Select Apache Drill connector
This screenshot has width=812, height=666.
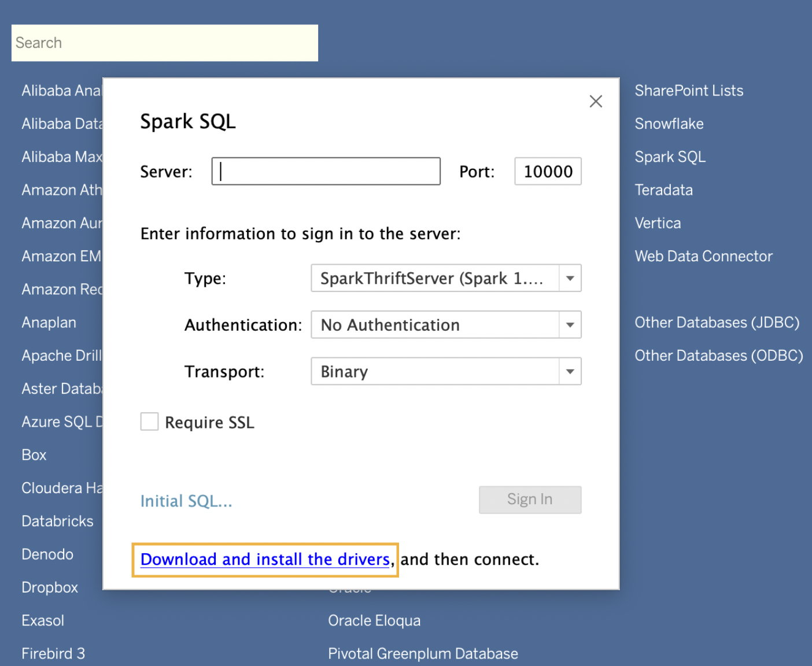pyautogui.click(x=62, y=356)
